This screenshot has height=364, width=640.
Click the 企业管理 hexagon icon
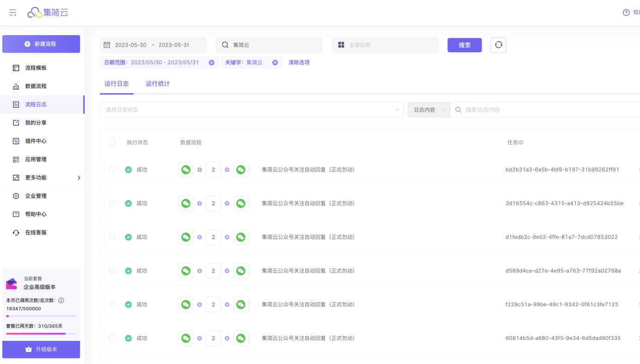click(x=16, y=196)
